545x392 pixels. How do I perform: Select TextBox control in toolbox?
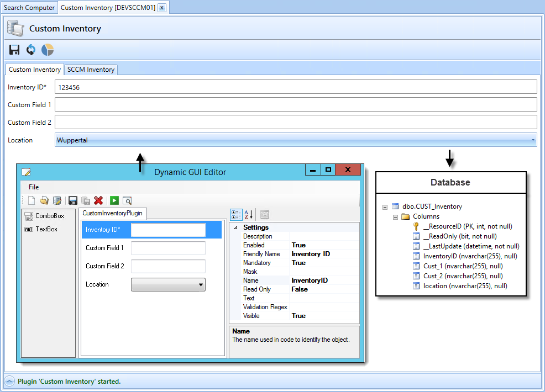coord(41,229)
